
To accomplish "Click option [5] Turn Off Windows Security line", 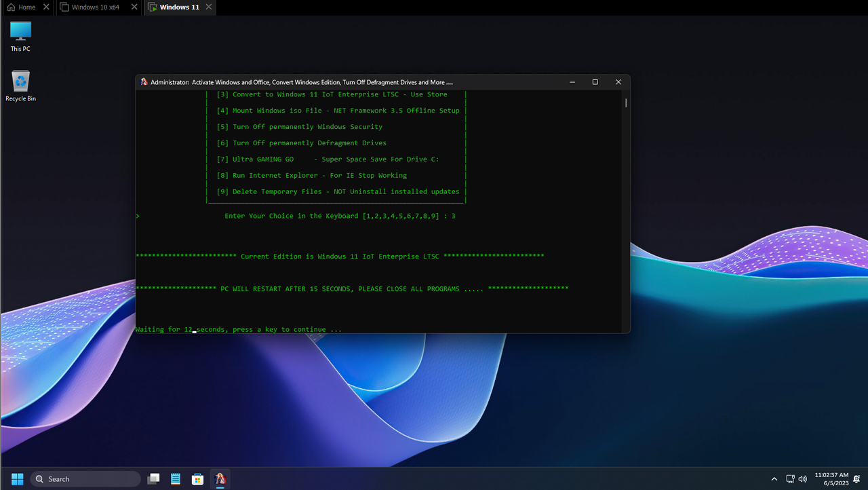I will pos(299,127).
